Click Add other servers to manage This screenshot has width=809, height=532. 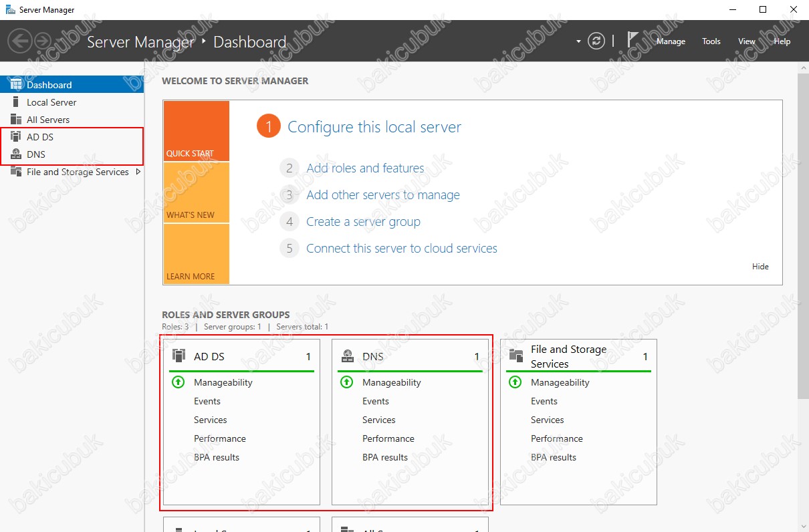tap(383, 195)
